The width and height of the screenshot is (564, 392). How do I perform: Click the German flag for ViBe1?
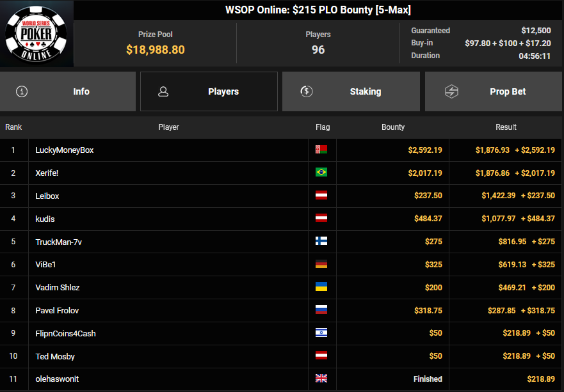pyautogui.click(x=321, y=264)
